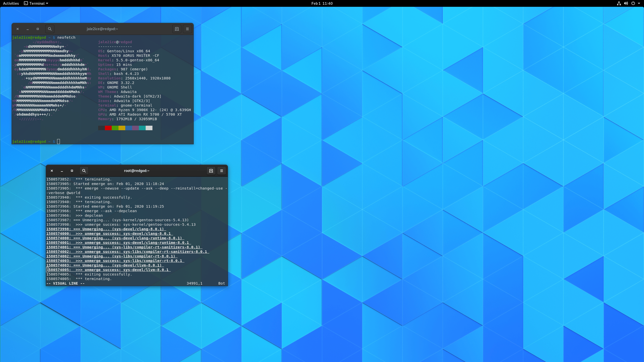Add new tab in root@redgod terminal

point(211,171)
